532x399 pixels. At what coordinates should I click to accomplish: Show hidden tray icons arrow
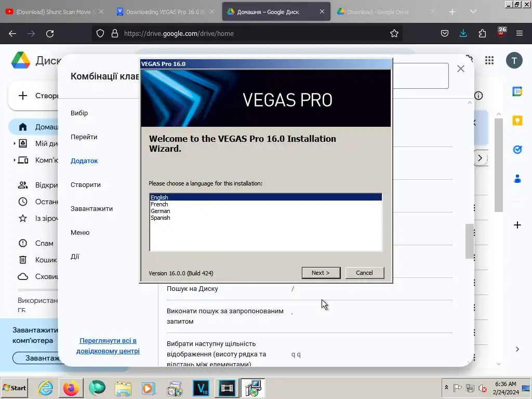point(446,387)
